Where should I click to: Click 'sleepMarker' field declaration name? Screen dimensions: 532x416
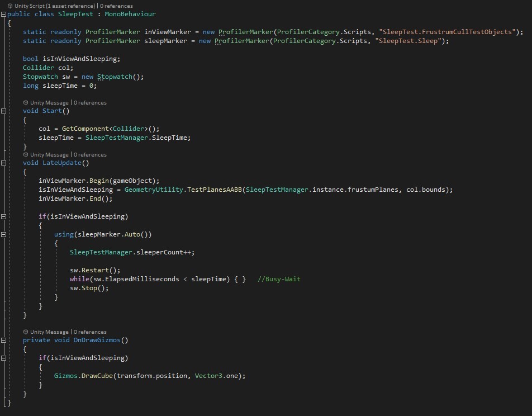click(x=165, y=41)
